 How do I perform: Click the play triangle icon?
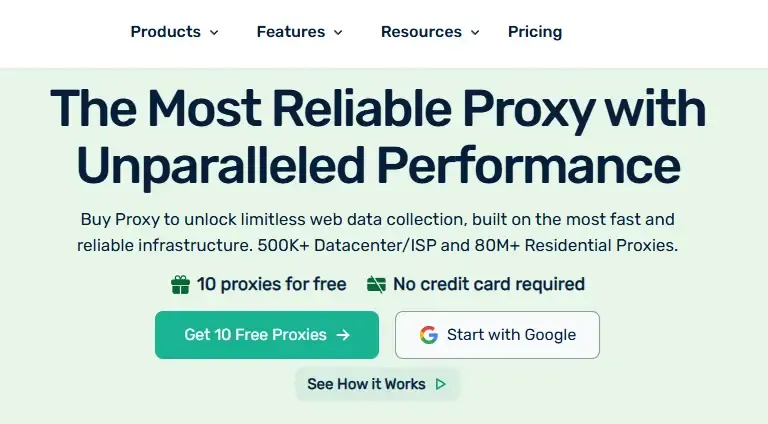(x=441, y=384)
